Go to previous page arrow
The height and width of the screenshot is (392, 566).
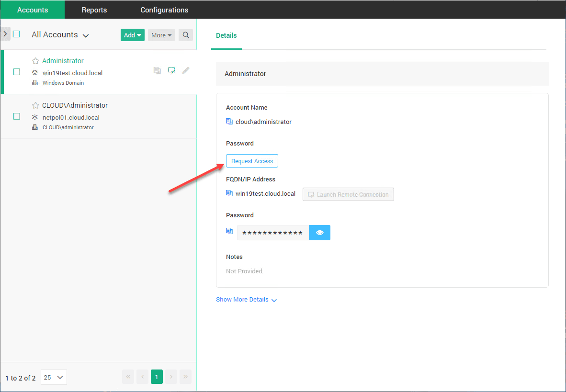[x=143, y=377]
